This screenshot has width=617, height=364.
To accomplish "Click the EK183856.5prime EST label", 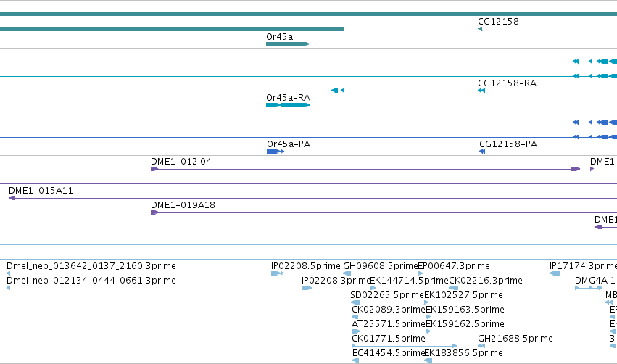I will (463, 353).
